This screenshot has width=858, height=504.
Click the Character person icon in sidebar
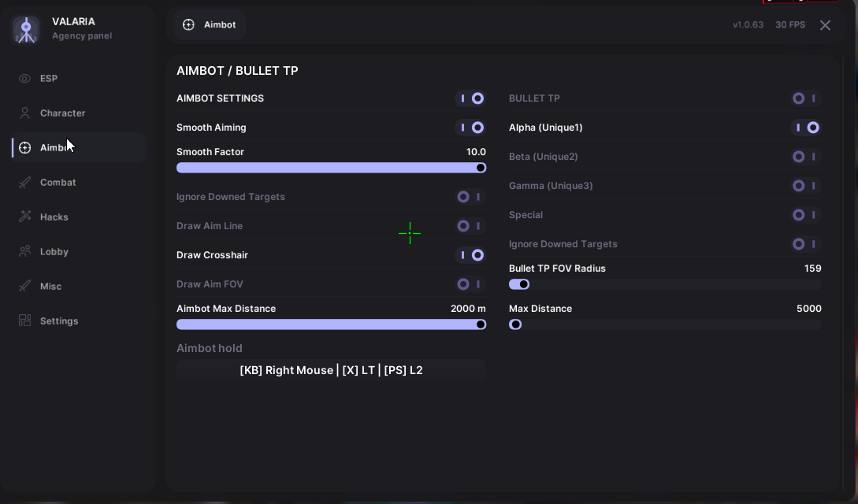(x=24, y=113)
